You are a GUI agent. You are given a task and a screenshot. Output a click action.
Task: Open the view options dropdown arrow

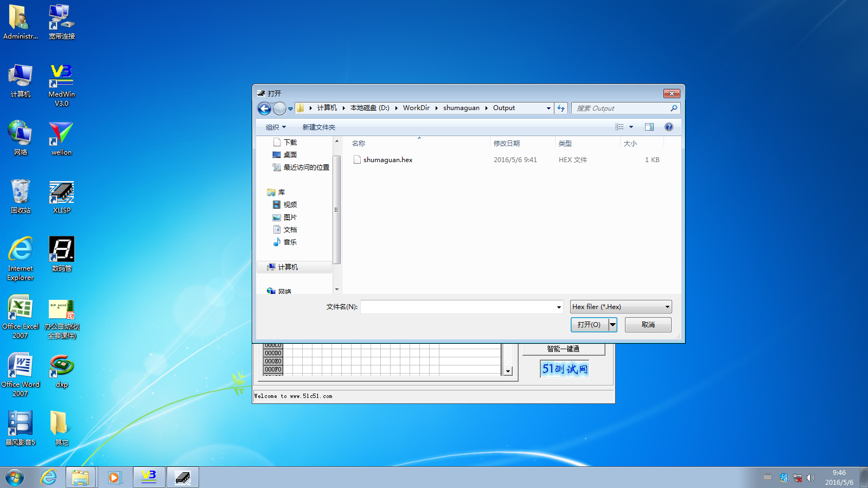point(631,127)
